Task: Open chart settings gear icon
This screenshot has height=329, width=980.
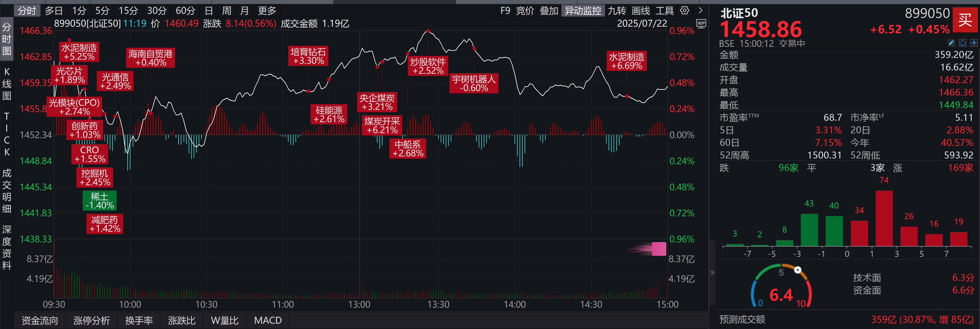Action: pos(685,11)
